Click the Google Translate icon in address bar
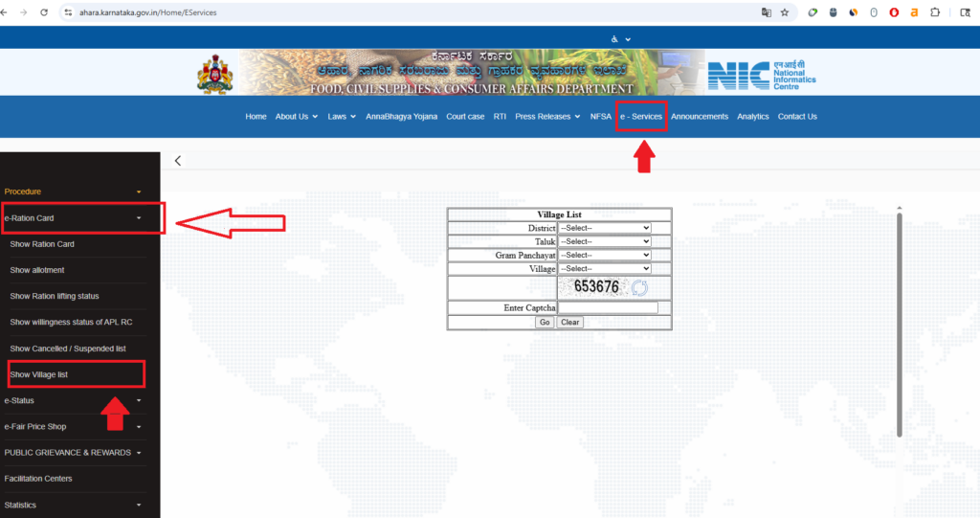This screenshot has width=980, height=518. (766, 12)
